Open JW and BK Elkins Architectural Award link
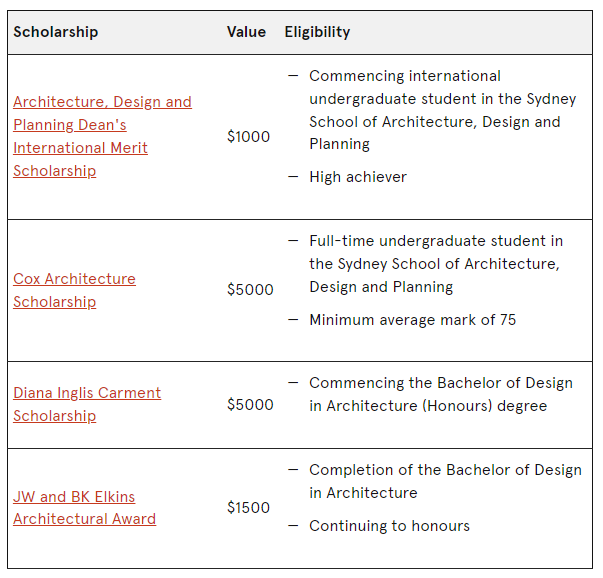 (84, 508)
